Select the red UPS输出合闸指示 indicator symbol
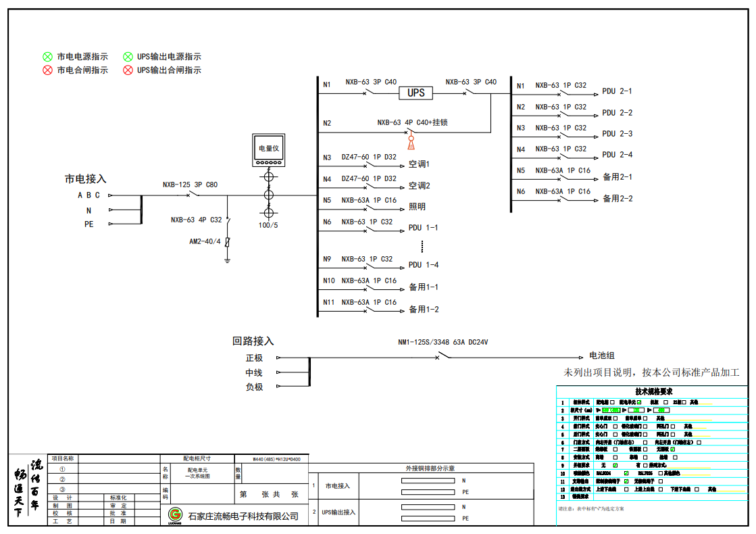 (128, 70)
